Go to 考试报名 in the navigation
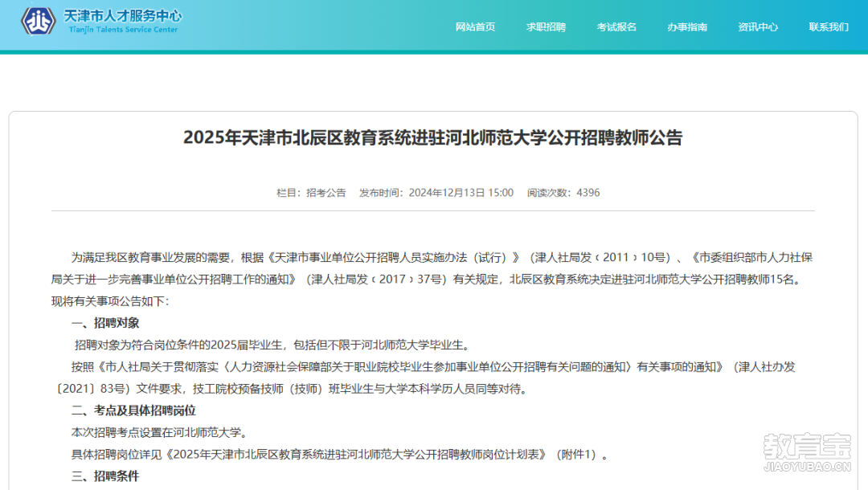 point(616,27)
